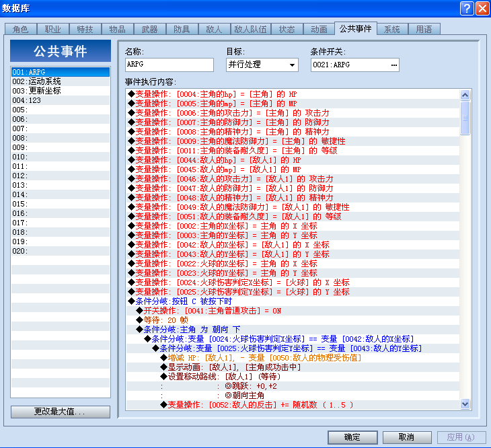491x448 pixels.
Task: Click the event content scrollbar thumb
Action: click(465, 118)
